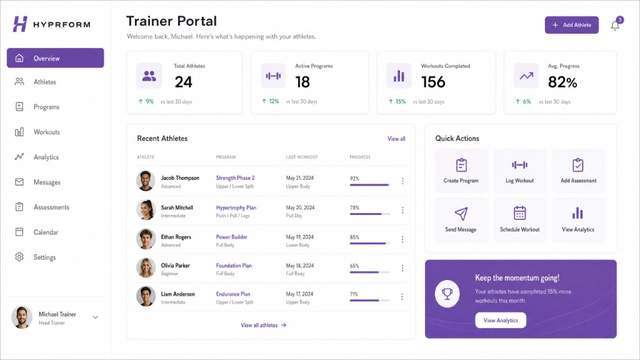This screenshot has width=640, height=360.
Task: Open the Hypertrophy Plan program link
Action: (236, 207)
